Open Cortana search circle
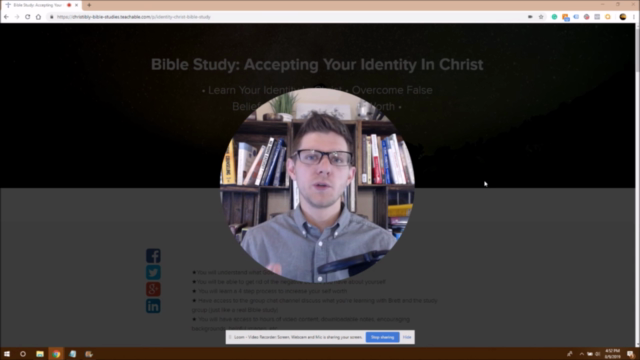Screen dimensions: 640x360 (x=23, y=354)
